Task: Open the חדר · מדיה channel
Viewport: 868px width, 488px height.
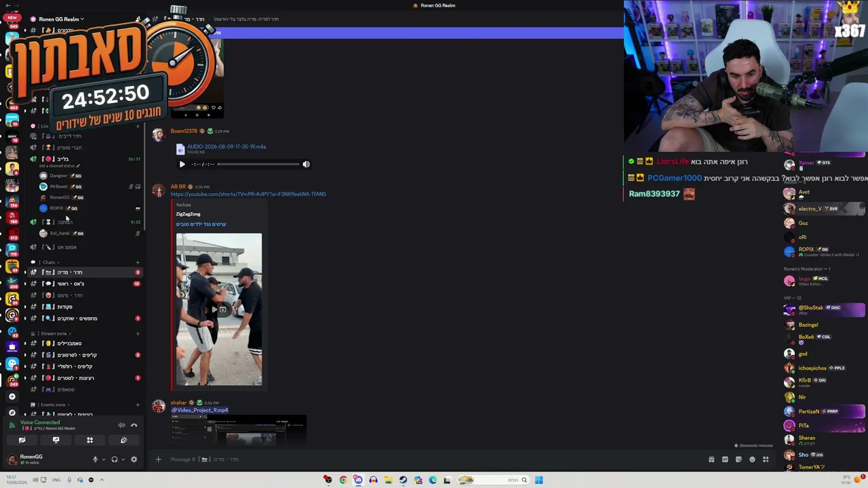Action: (x=85, y=272)
